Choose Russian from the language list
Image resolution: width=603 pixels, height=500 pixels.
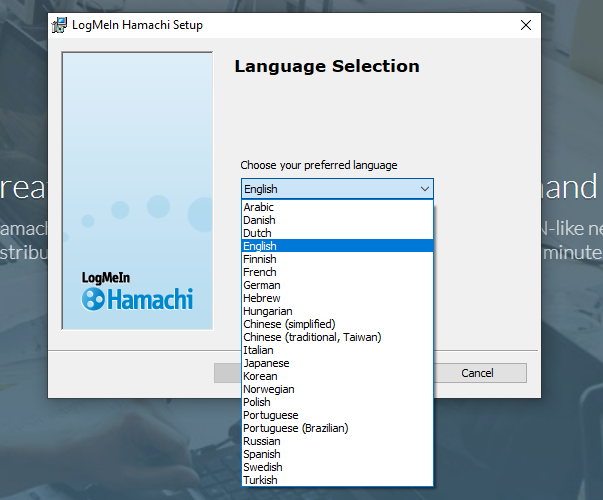337,441
